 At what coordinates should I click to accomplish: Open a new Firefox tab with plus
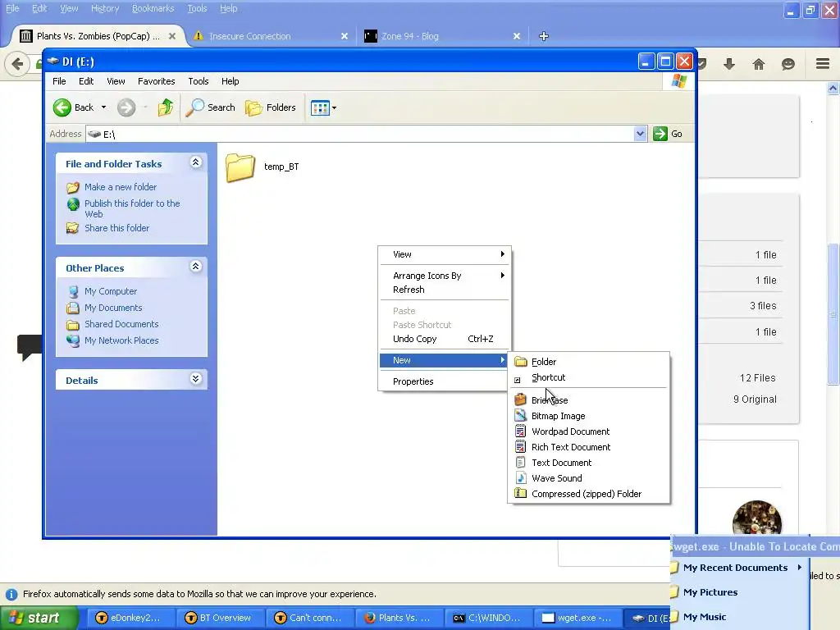click(x=544, y=36)
